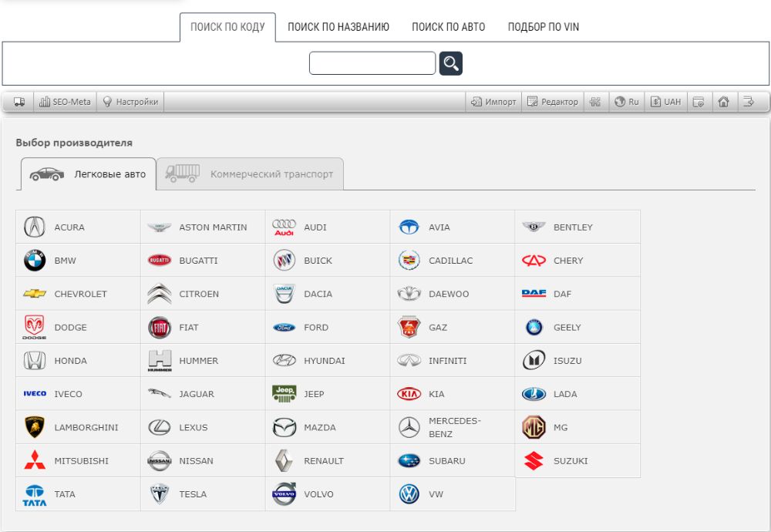The width and height of the screenshot is (771, 532).
Task: Change currency via UAH button
Action: pyautogui.click(x=666, y=102)
